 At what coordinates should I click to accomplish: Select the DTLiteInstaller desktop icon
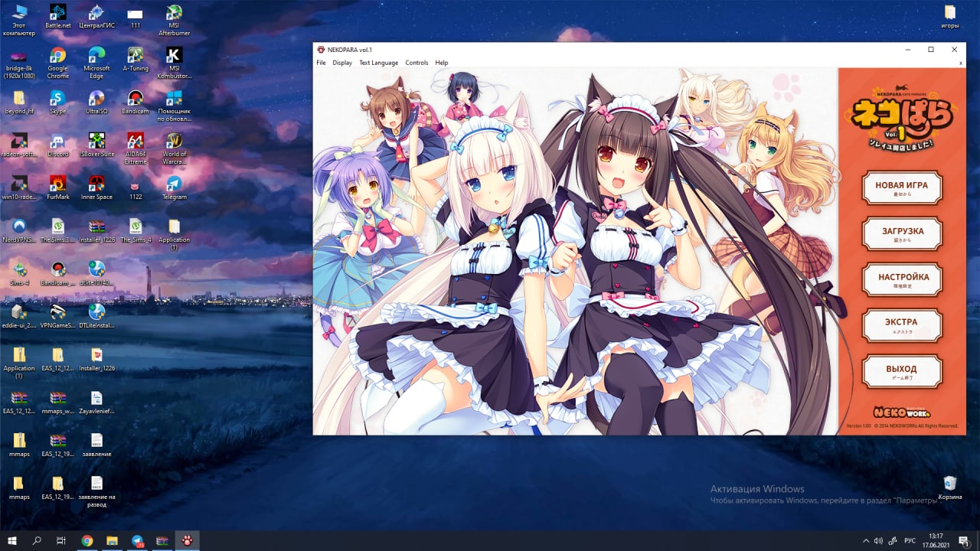point(96,317)
